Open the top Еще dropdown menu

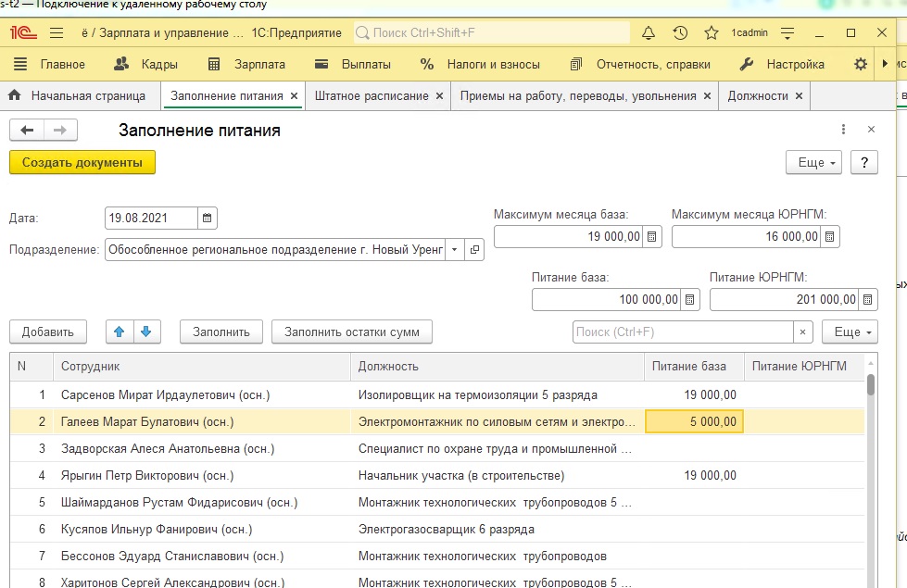pos(813,163)
